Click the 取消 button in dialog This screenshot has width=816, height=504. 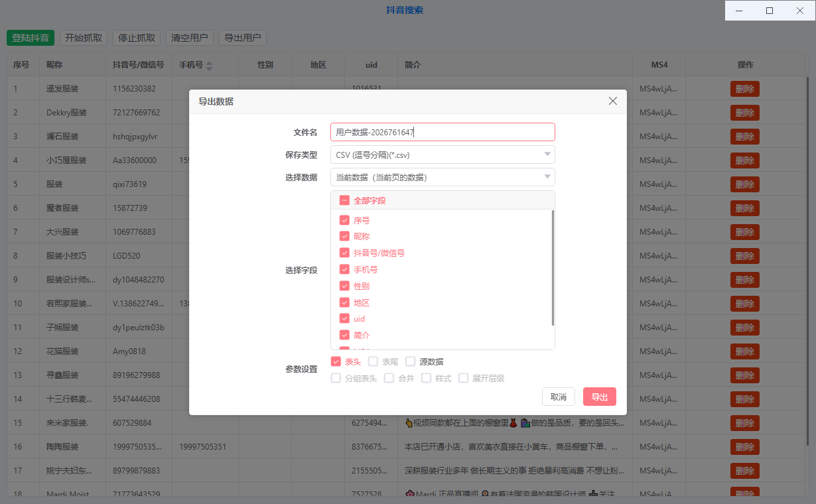[x=559, y=397]
